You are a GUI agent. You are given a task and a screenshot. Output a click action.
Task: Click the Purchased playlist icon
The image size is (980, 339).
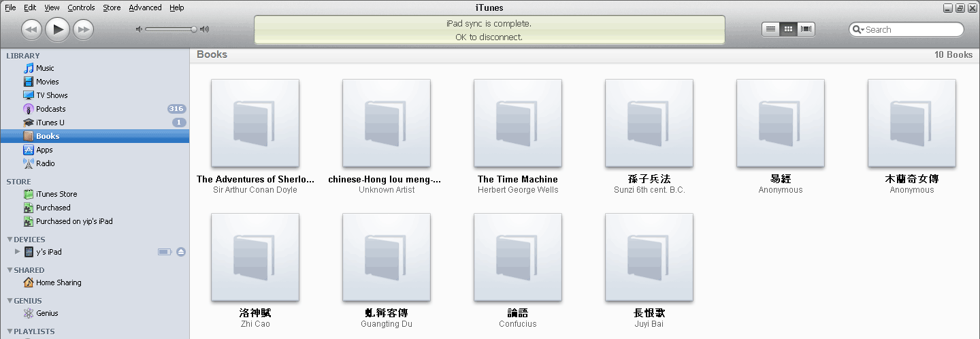coord(29,208)
